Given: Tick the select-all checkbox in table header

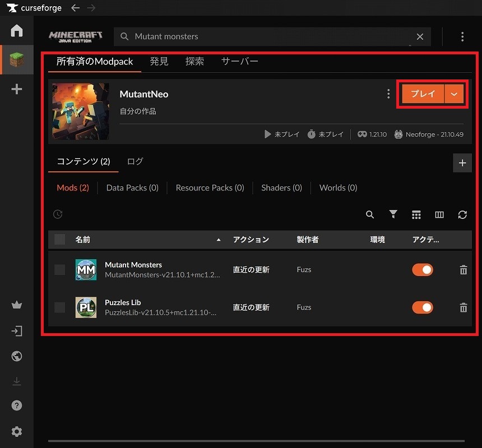Looking at the screenshot, I should coord(60,240).
